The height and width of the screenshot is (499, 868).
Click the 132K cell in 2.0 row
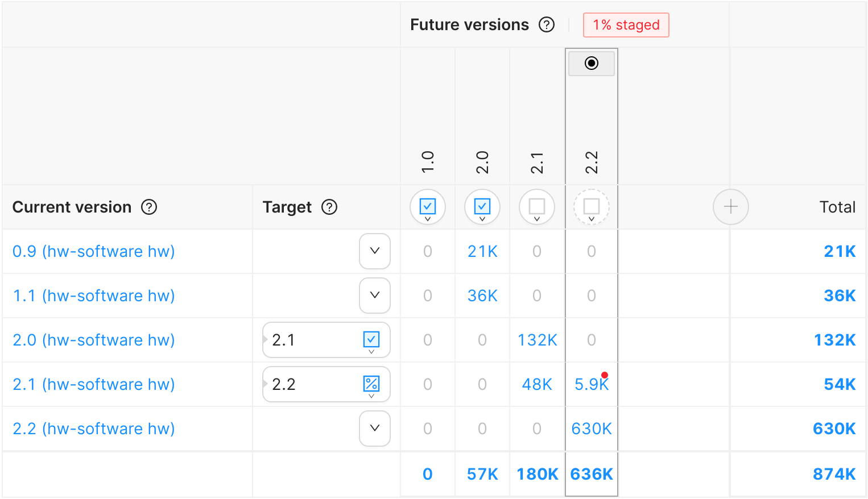tap(537, 340)
